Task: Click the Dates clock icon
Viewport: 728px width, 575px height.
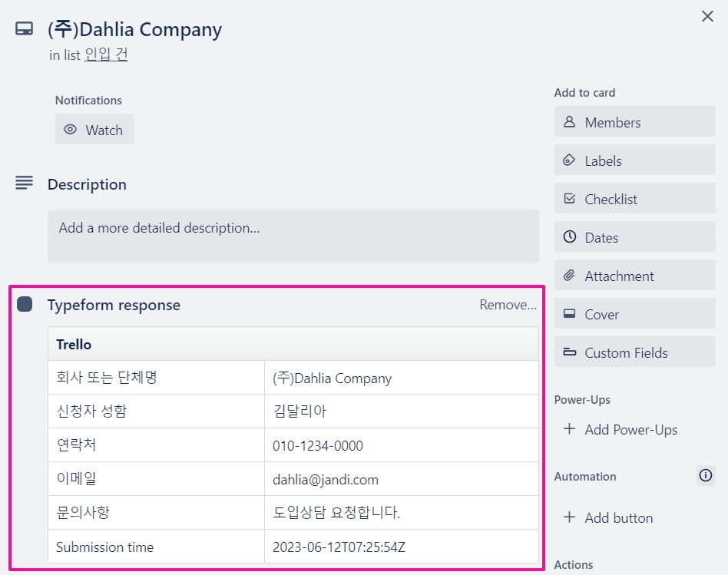Action: click(x=569, y=237)
